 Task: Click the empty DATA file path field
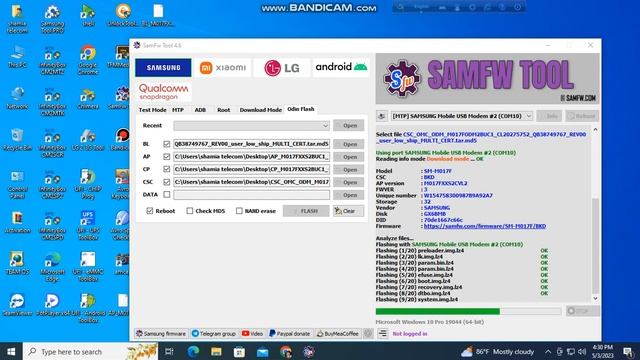pos(251,195)
